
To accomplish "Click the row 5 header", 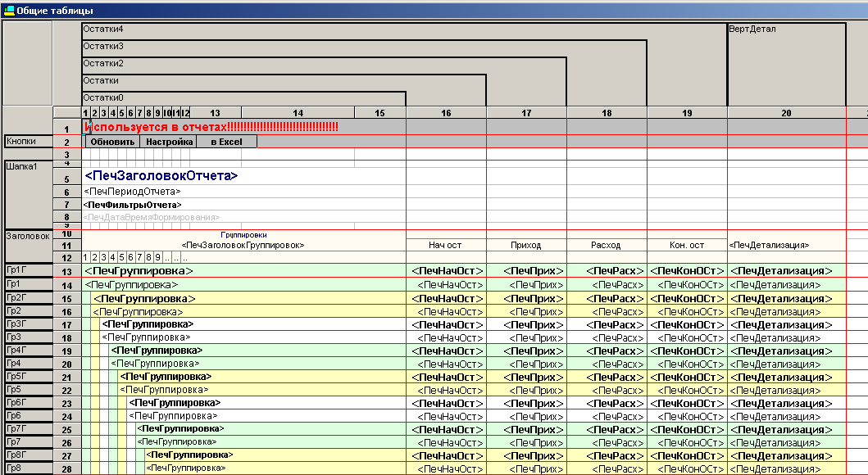I will tap(66, 179).
